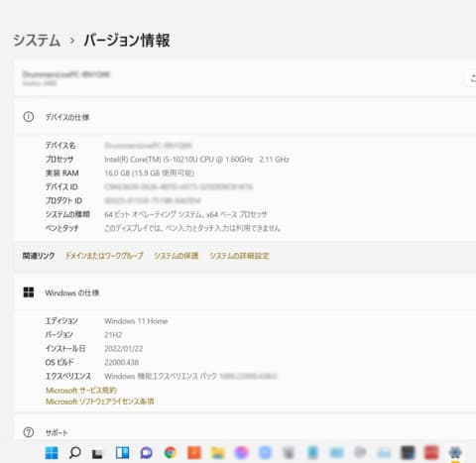Open ドメインまたはワークグループ link
This screenshot has width=476, height=463.
tap(104, 256)
